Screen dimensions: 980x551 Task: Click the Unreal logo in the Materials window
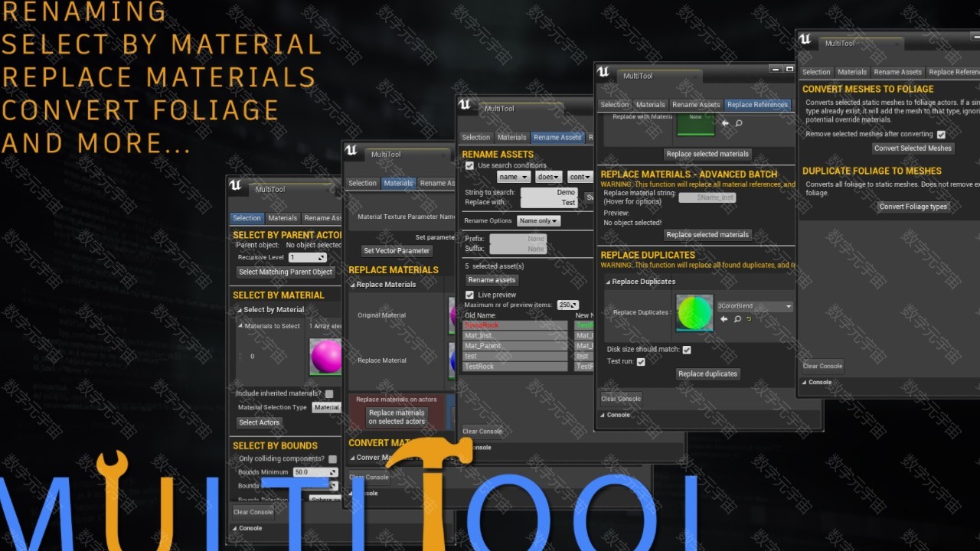[351, 150]
